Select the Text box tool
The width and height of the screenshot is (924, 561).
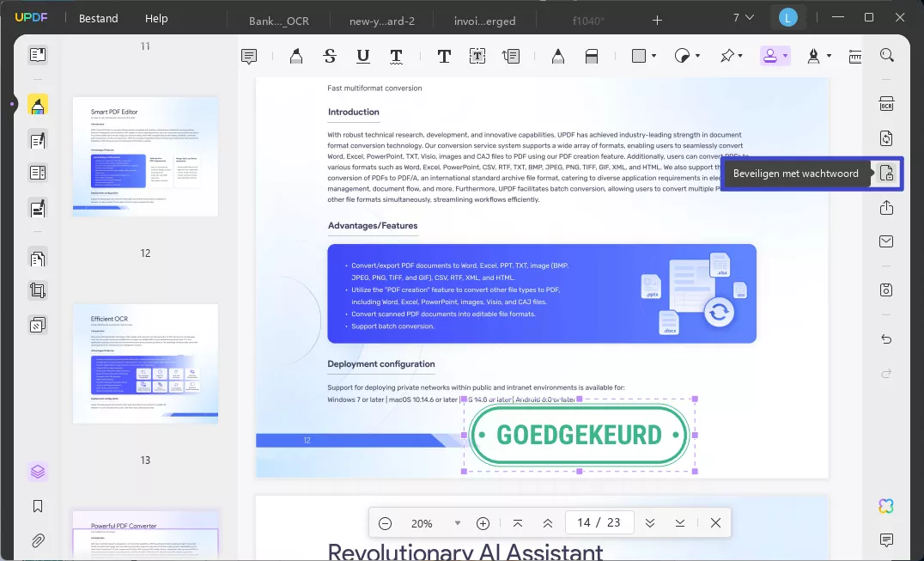coord(477,56)
